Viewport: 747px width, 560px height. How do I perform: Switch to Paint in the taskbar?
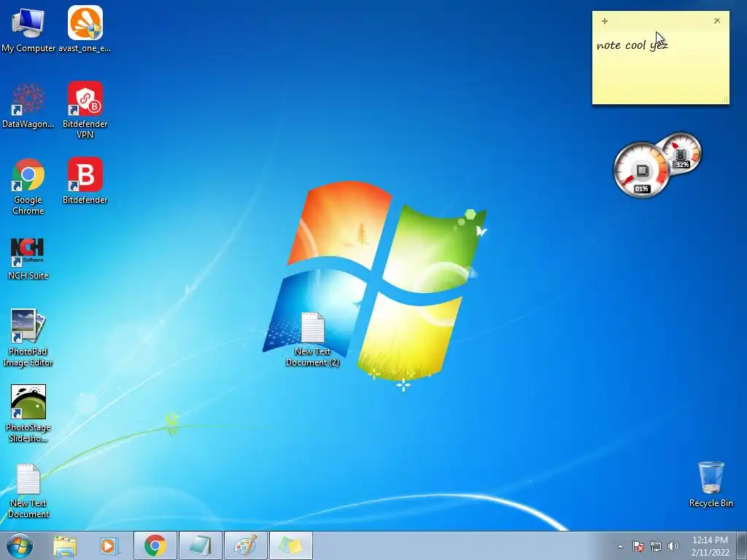(246, 545)
